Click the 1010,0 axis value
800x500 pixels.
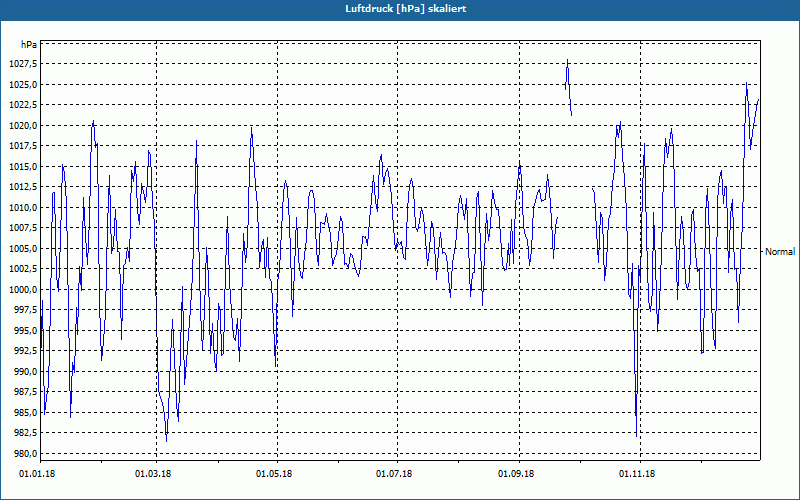(x=22, y=208)
